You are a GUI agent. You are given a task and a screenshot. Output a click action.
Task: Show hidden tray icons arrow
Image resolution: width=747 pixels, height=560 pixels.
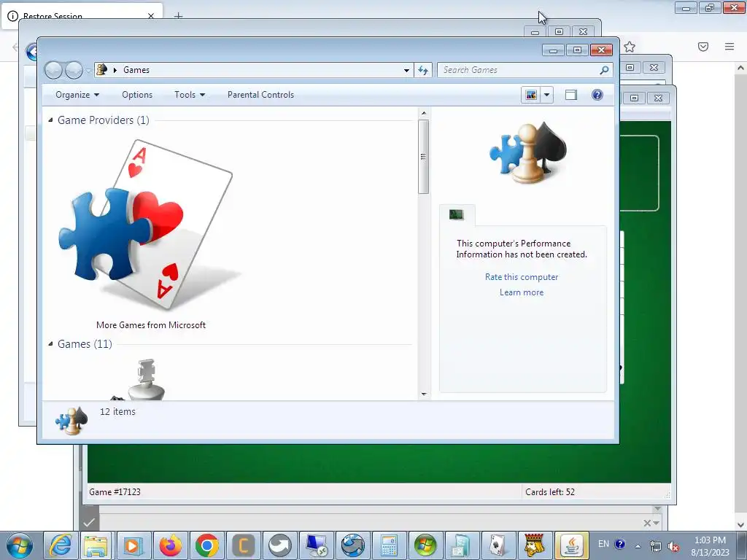tap(638, 546)
